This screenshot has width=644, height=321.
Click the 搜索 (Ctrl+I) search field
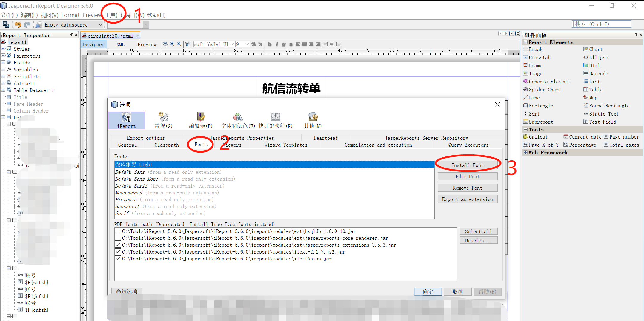(x=602, y=24)
